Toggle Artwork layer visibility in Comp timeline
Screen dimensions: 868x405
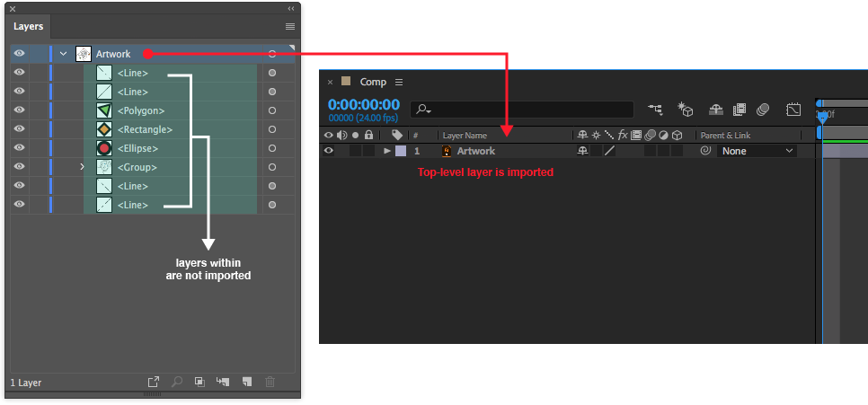tap(328, 151)
